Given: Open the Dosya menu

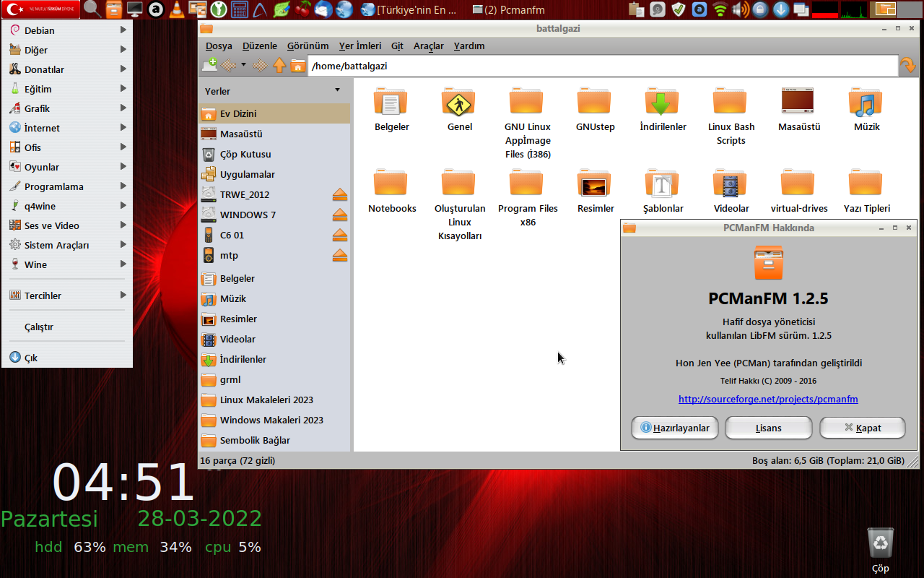Looking at the screenshot, I should coord(219,46).
